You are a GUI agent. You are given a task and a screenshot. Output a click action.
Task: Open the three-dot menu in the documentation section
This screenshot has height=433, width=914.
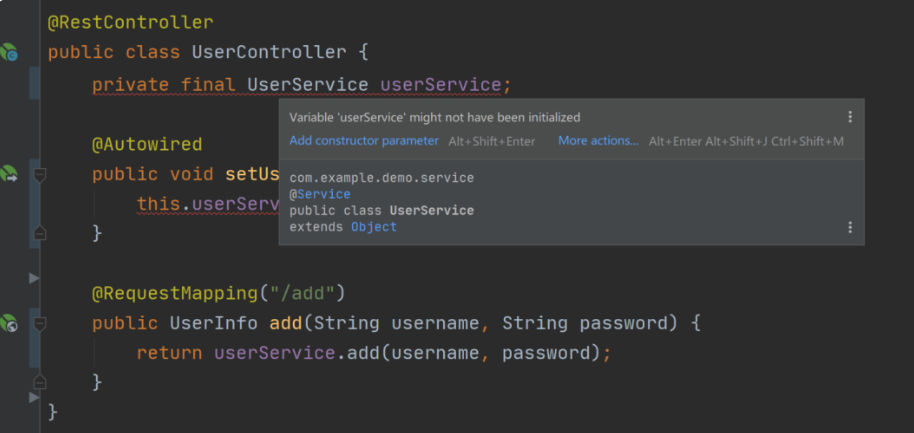[850, 227]
